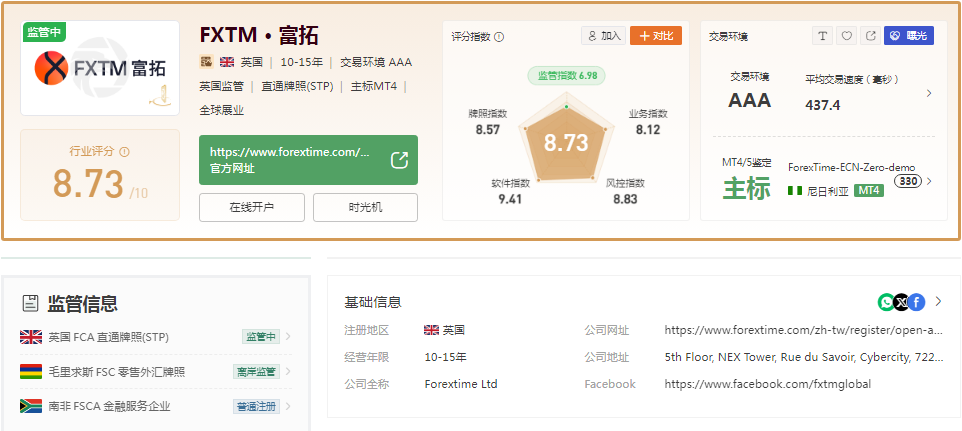
Task: Click the 监管信息 document icon
Action: (29, 303)
